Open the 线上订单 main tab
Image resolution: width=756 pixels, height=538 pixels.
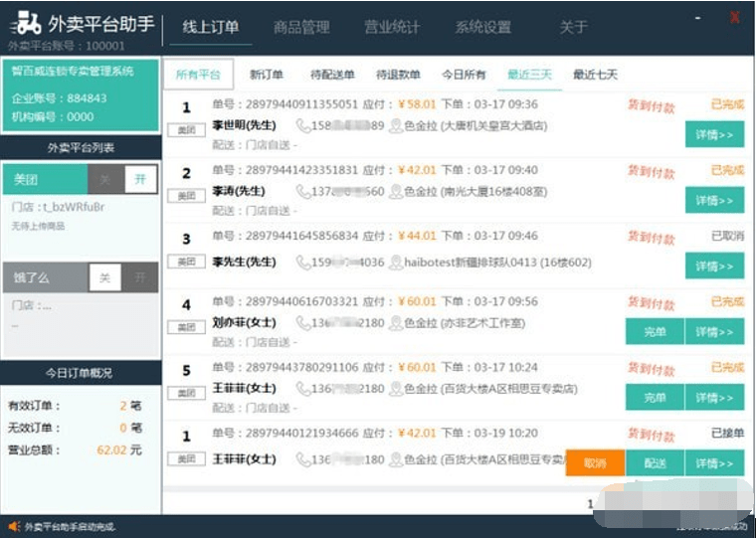211,27
